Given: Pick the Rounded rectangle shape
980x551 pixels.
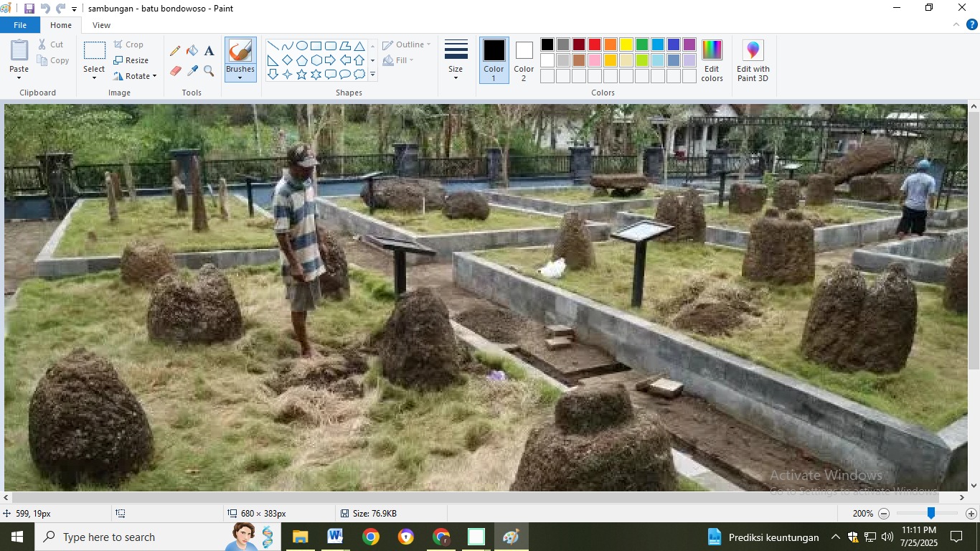Looking at the screenshot, I should tap(331, 46).
